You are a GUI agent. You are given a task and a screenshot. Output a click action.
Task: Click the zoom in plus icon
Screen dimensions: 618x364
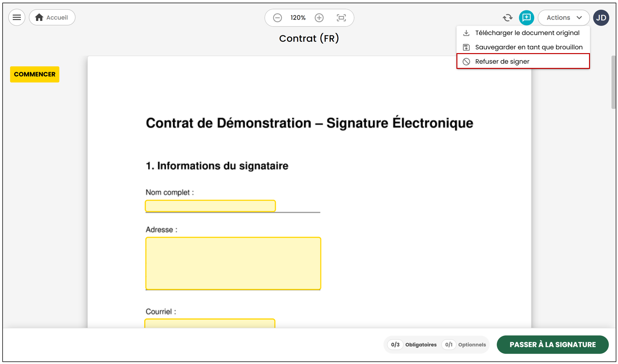point(319,18)
